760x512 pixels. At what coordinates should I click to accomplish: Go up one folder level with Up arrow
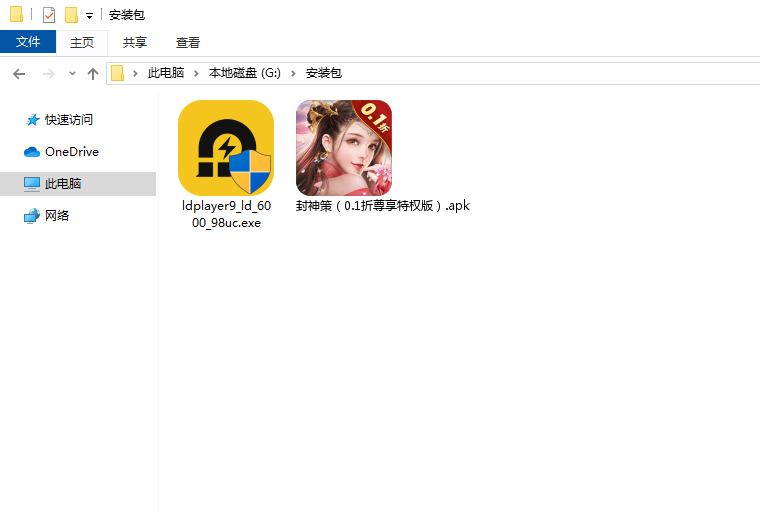pos(93,74)
